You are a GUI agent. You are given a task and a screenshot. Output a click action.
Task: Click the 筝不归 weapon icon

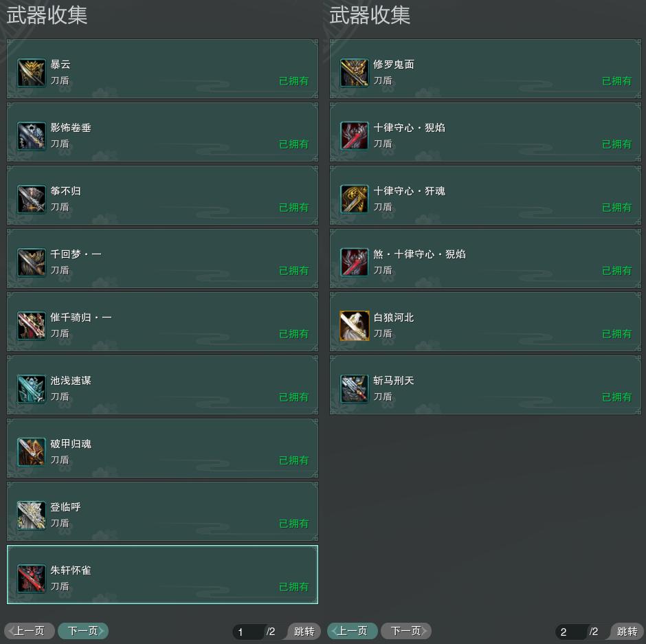(x=32, y=199)
